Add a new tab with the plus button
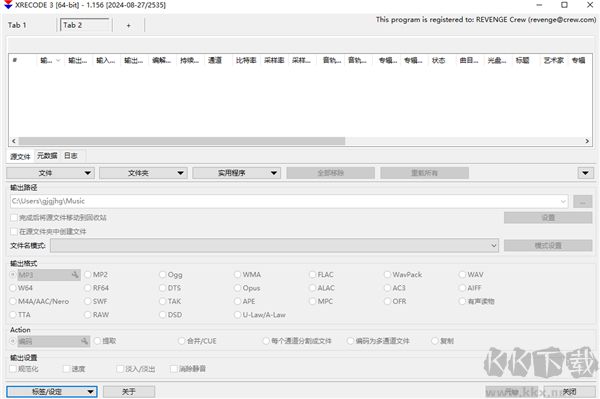This screenshot has height=399, width=600. click(129, 25)
